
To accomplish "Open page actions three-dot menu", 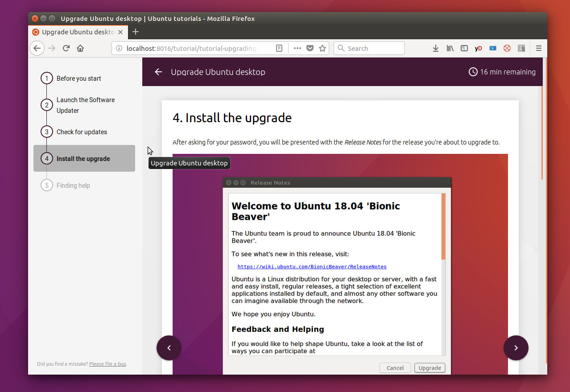I will point(297,48).
